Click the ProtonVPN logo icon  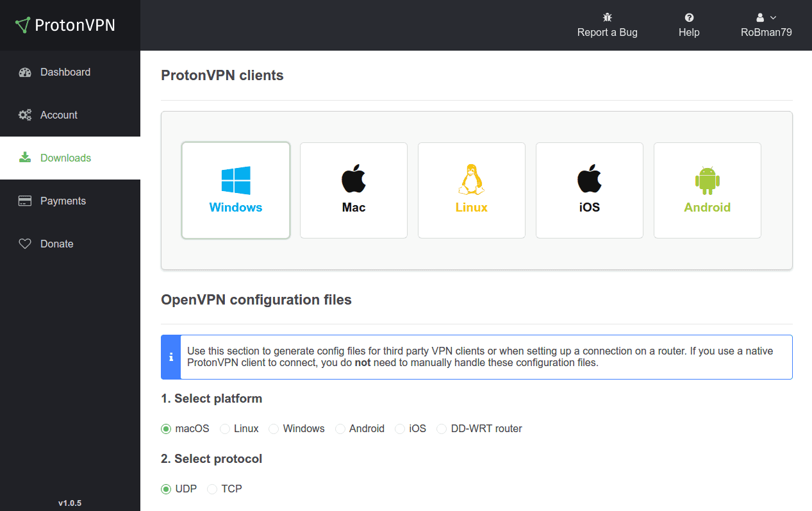(22, 24)
